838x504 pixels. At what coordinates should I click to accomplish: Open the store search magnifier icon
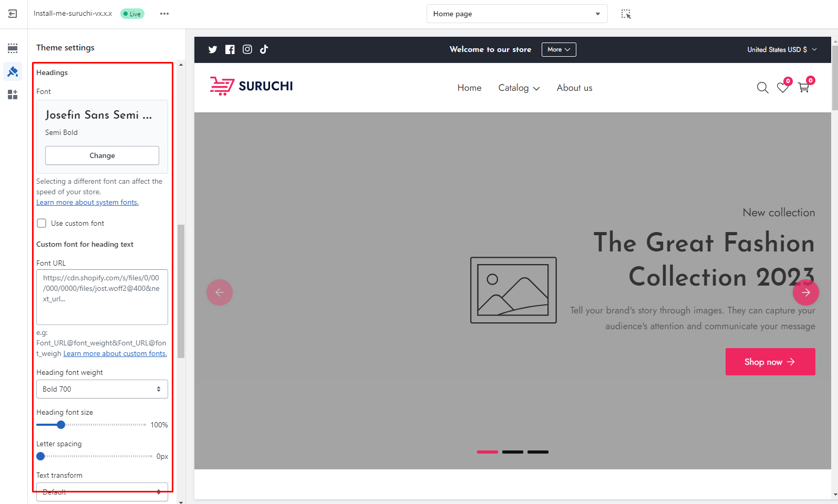pyautogui.click(x=762, y=88)
